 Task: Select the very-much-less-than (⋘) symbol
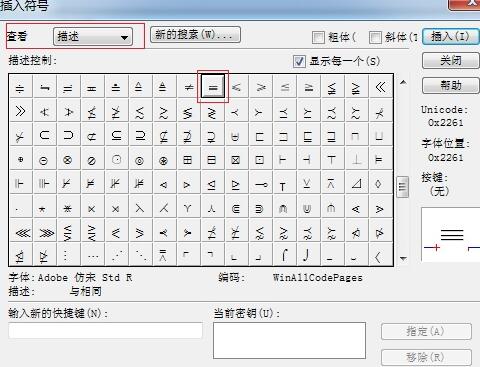21,231
